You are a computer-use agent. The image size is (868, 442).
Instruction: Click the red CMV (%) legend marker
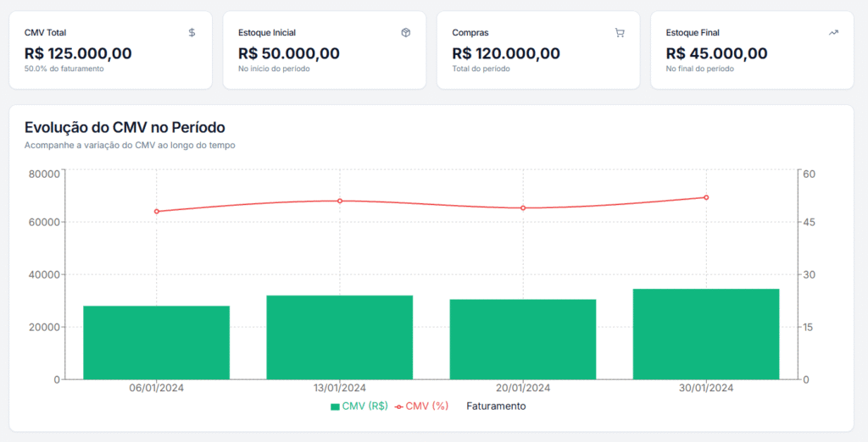click(398, 406)
